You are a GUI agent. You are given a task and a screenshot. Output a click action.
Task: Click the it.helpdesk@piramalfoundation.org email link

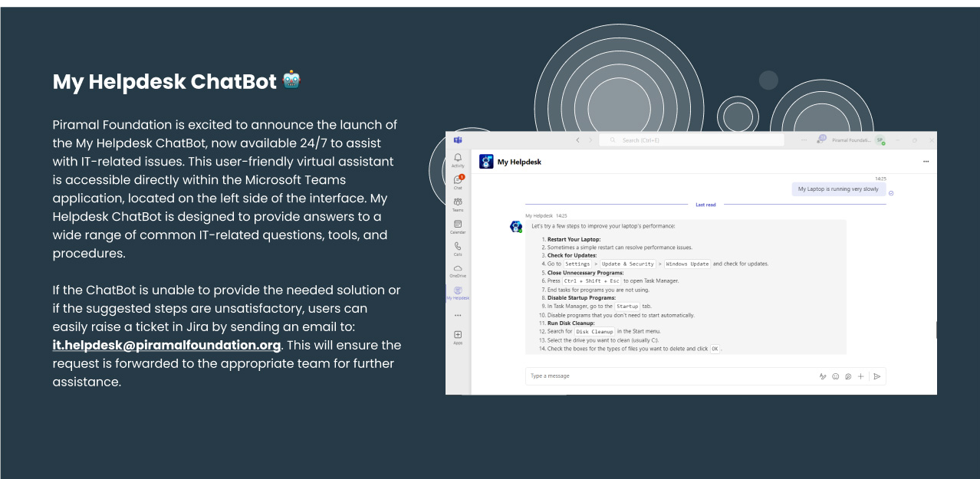166,345
